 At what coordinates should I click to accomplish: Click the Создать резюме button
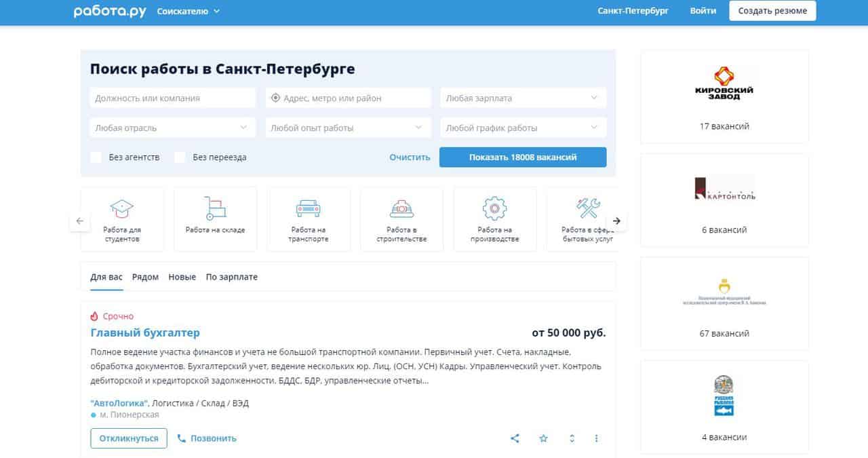point(772,11)
